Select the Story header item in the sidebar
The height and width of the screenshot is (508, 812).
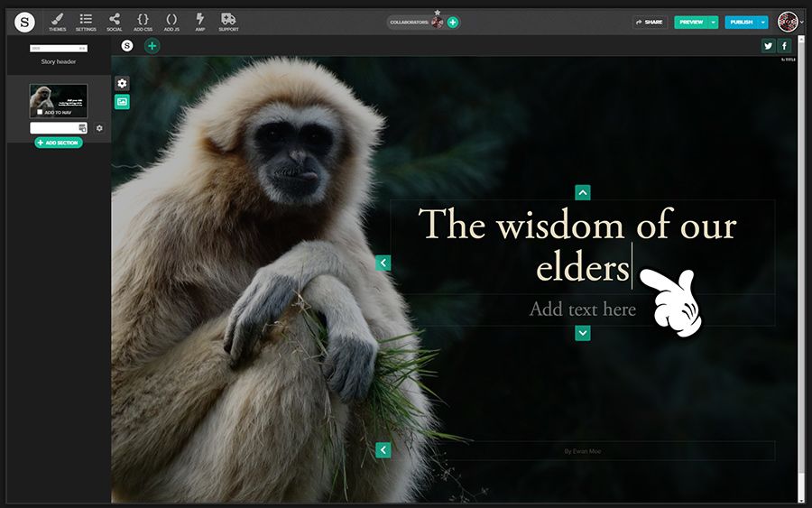[x=59, y=54]
